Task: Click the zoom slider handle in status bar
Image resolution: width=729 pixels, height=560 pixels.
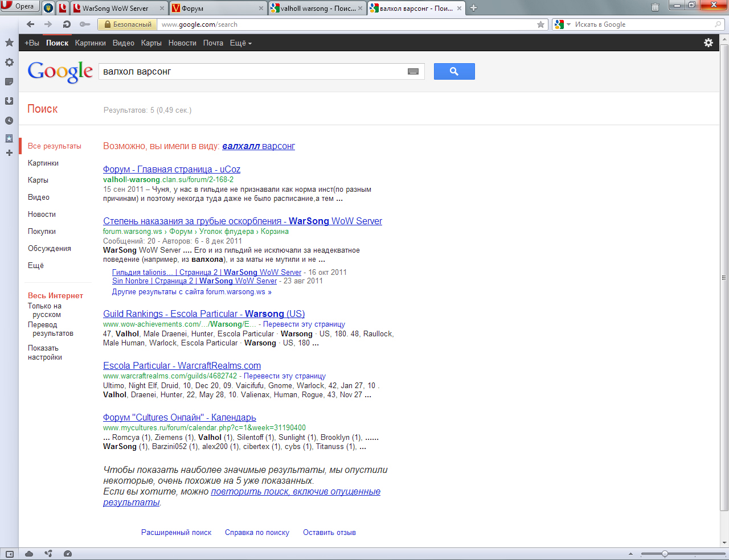Action: 665,554
